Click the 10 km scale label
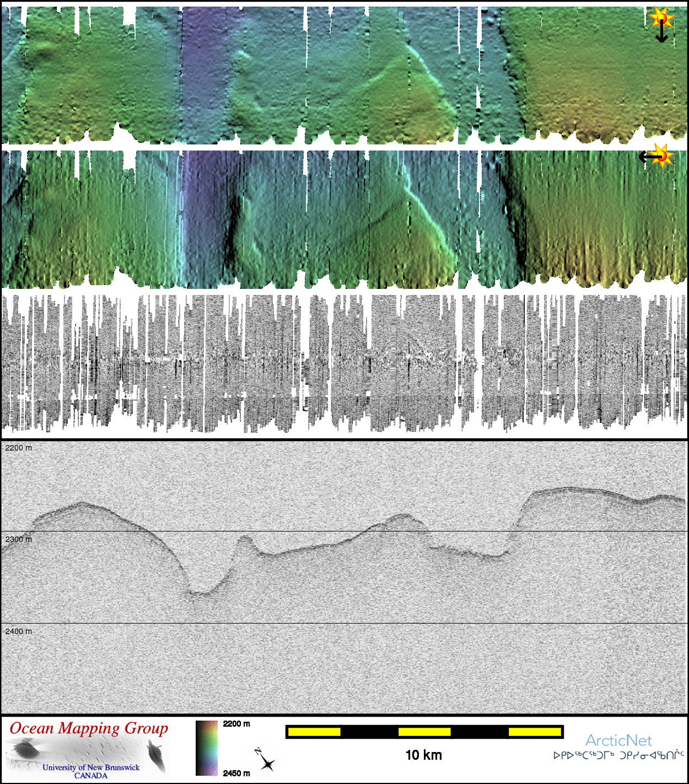 [x=423, y=755]
